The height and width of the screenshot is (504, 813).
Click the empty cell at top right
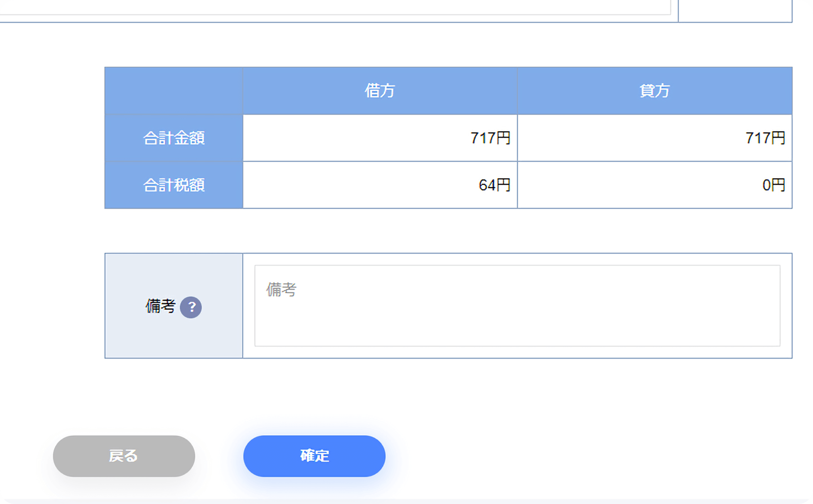point(735,10)
